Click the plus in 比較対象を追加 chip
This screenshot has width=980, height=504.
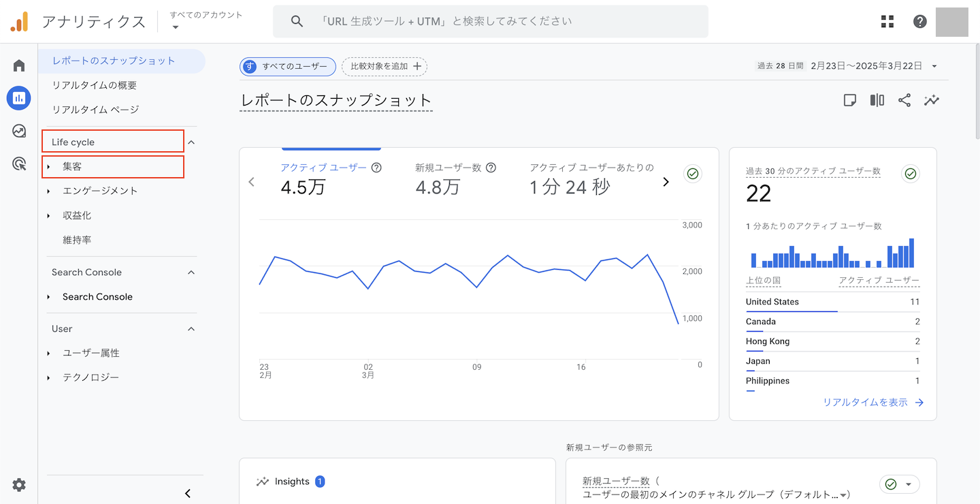417,66
